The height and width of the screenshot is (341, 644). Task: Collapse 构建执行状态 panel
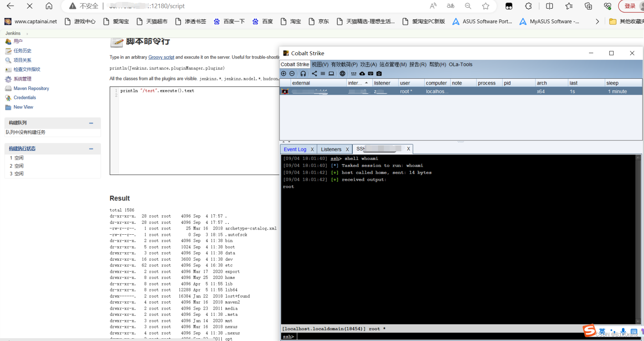click(91, 149)
